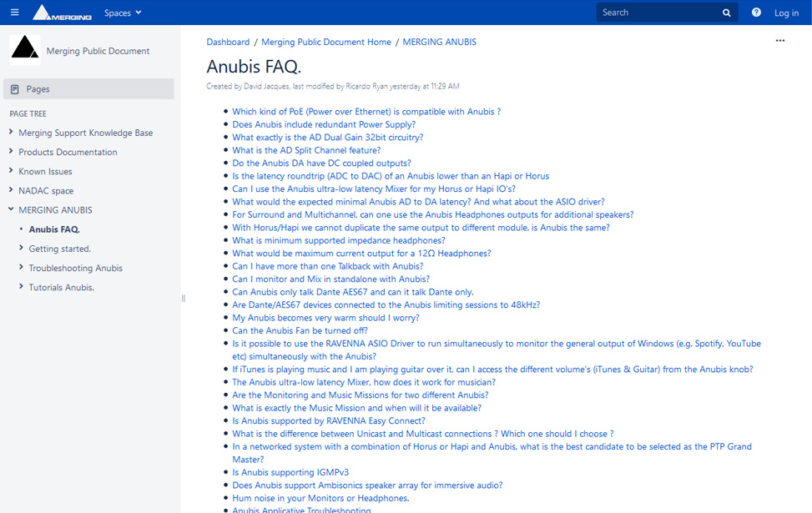This screenshot has width=812, height=513.
Task: Open Mixer work for musician question
Action: (364, 382)
